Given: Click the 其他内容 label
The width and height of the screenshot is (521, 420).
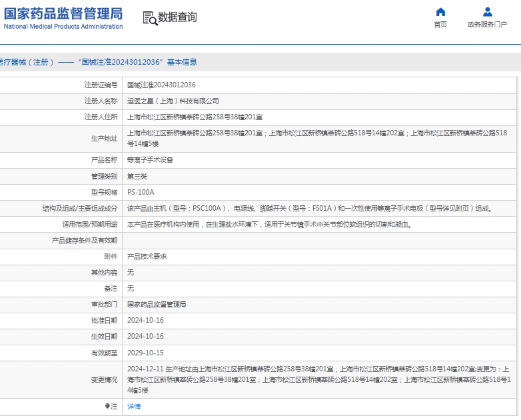Looking at the screenshot, I should tap(105, 273).
